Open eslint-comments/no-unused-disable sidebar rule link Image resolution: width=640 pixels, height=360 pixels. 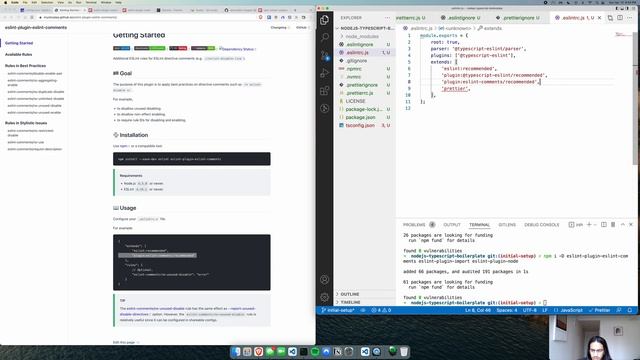pos(34,106)
